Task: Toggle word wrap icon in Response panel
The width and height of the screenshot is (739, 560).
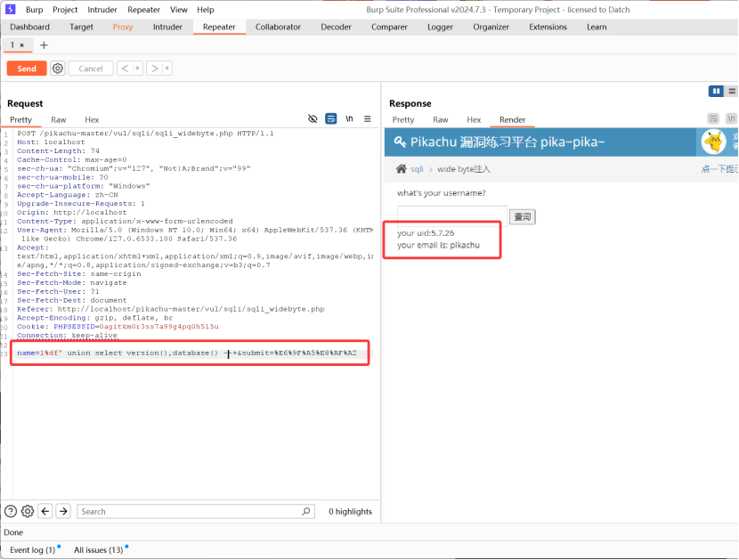Action: pyautogui.click(x=713, y=118)
